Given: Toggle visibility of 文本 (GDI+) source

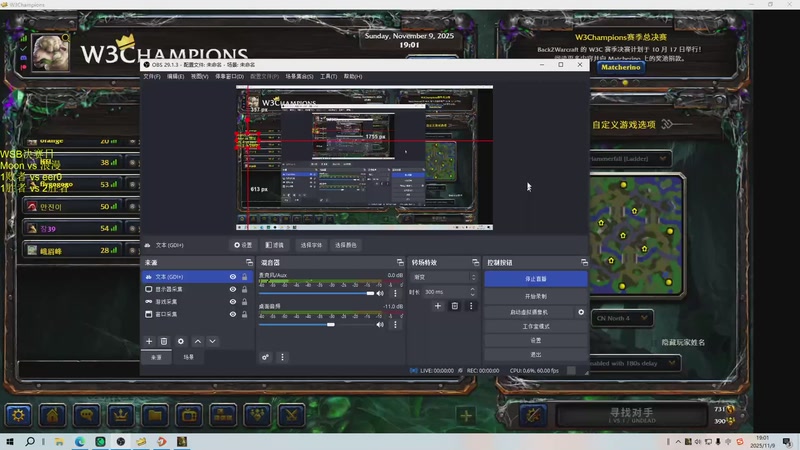Looking at the screenshot, I should pyautogui.click(x=233, y=277).
